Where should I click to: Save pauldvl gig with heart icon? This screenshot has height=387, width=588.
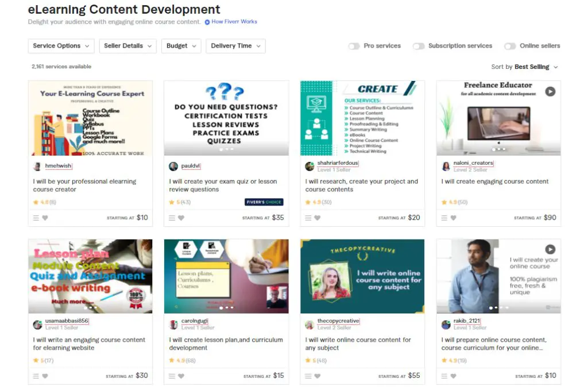pos(181,218)
